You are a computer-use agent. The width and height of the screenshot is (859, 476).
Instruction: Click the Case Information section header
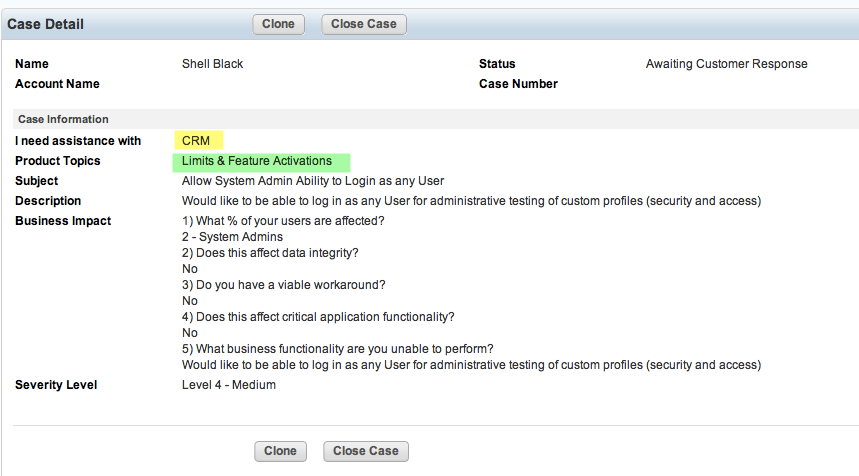[x=63, y=119]
